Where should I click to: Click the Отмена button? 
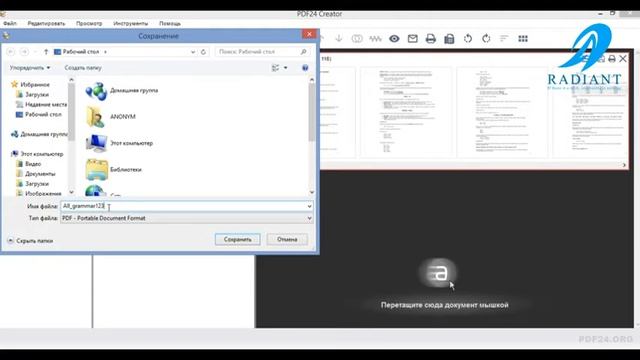click(287, 240)
